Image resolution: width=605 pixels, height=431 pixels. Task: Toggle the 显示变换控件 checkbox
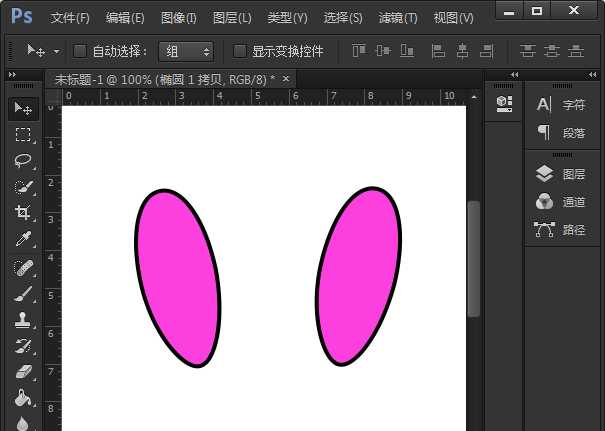240,51
